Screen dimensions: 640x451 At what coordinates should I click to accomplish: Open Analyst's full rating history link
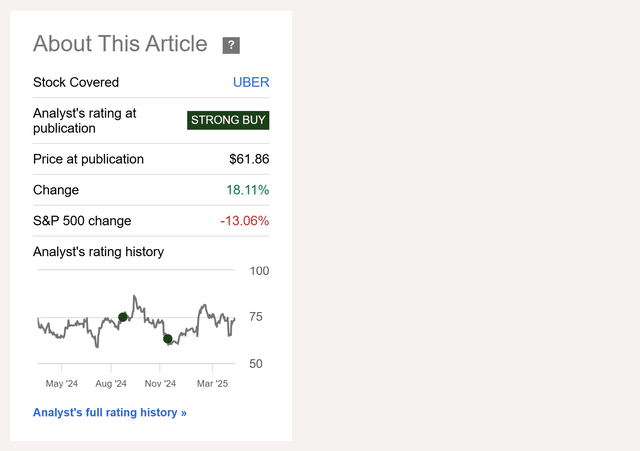pyautogui.click(x=110, y=412)
